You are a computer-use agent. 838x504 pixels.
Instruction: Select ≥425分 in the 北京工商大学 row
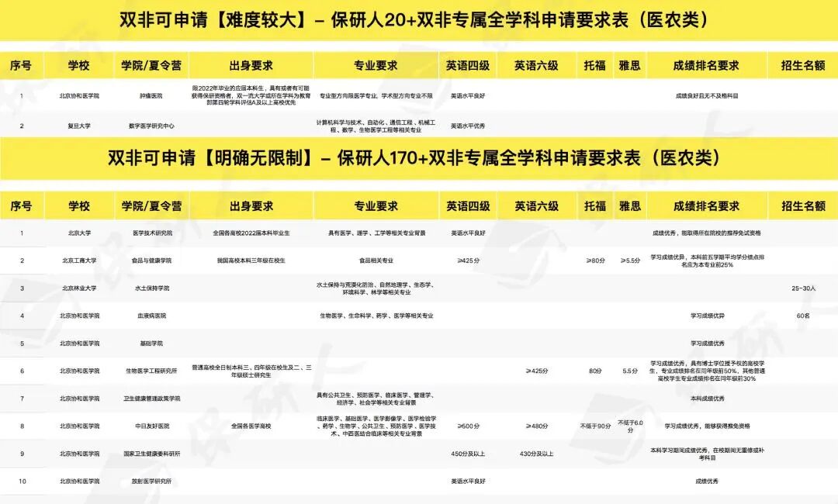click(x=468, y=261)
